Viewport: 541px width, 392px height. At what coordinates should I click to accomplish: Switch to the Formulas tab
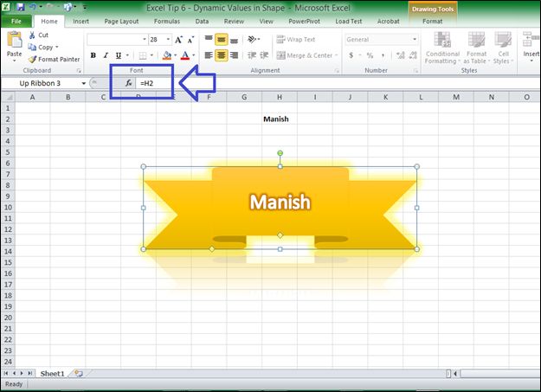point(167,22)
